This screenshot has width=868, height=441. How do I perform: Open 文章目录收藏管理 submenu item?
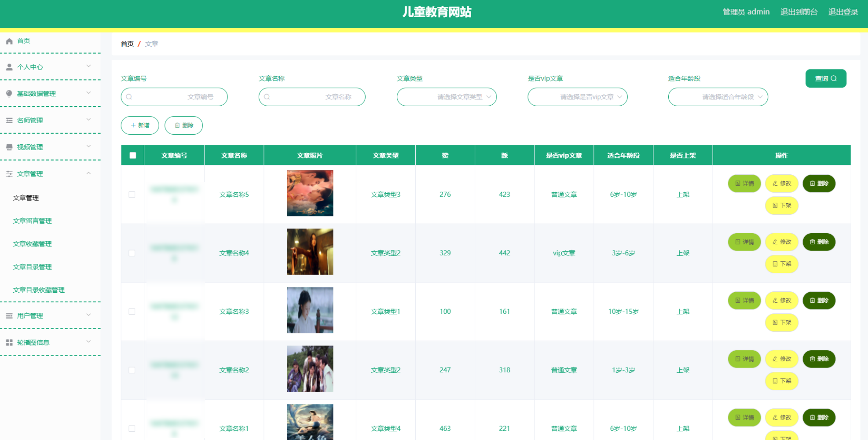[39, 290]
